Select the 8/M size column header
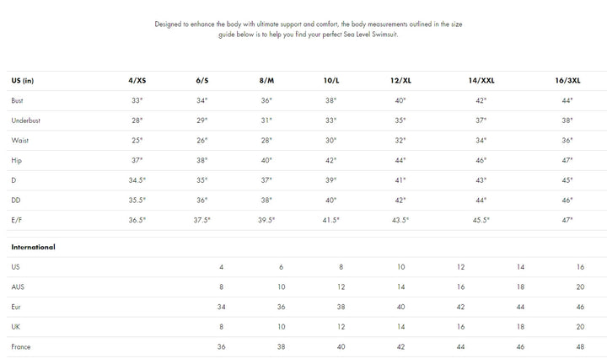 click(x=266, y=80)
